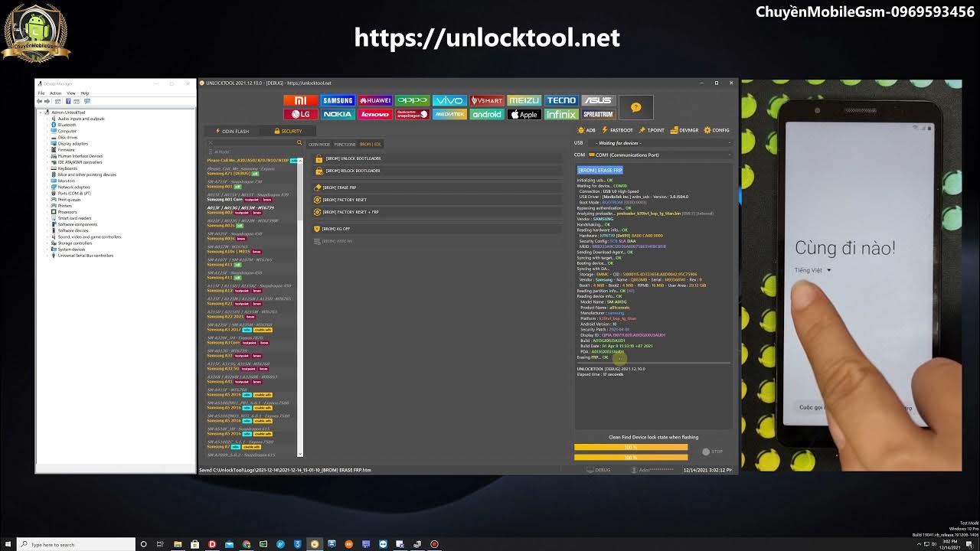Open the CONFIG settings

coord(717,130)
